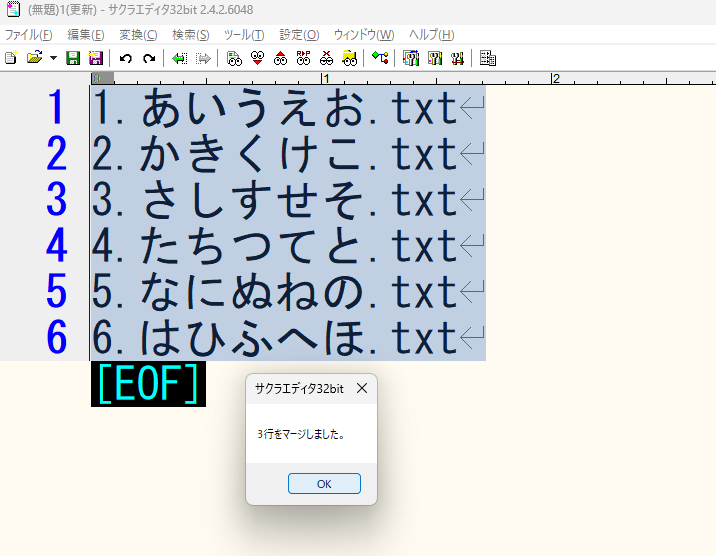Click the [EOF] marker
Screen dimensions: 716x556
click(x=148, y=384)
